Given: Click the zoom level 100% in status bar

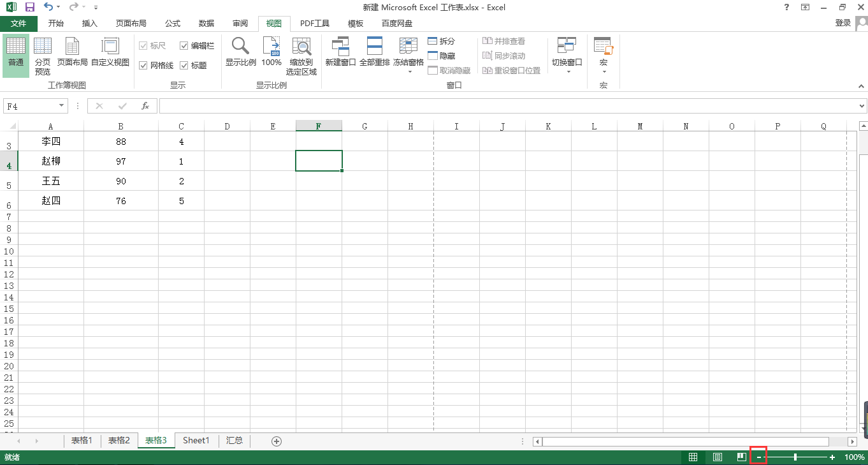Looking at the screenshot, I should tap(855, 457).
